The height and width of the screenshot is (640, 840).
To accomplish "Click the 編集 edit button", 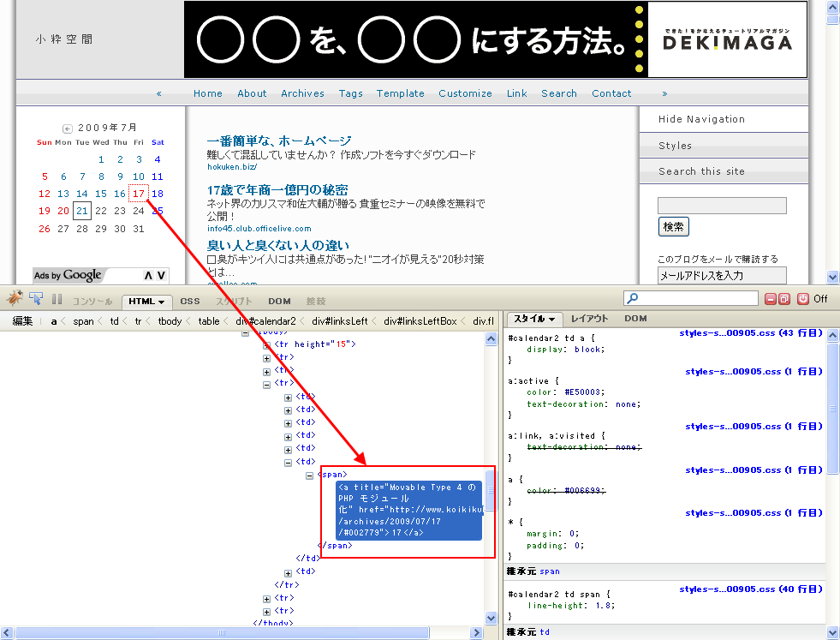I will 22,321.
